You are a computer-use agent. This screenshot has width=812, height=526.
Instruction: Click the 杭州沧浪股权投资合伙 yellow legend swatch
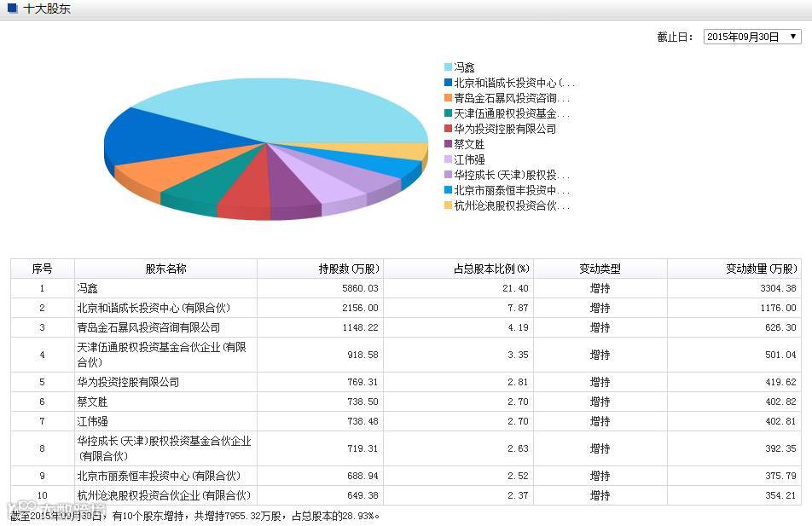tap(448, 205)
